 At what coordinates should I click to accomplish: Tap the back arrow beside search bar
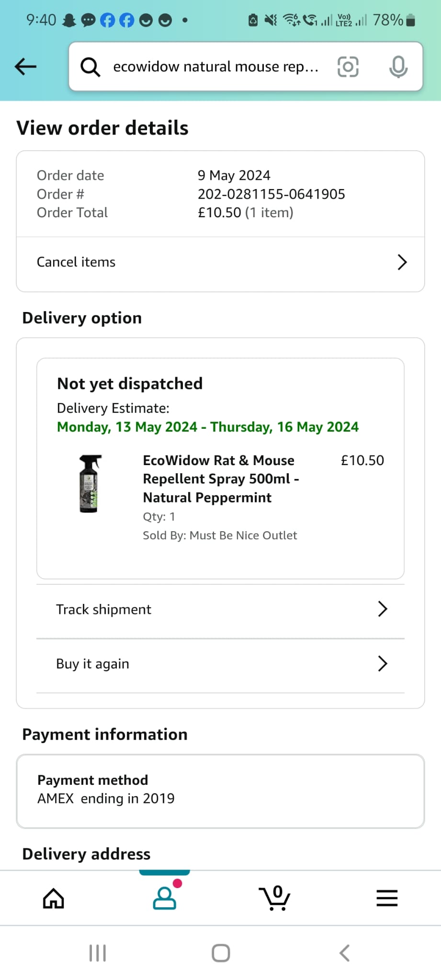25,67
